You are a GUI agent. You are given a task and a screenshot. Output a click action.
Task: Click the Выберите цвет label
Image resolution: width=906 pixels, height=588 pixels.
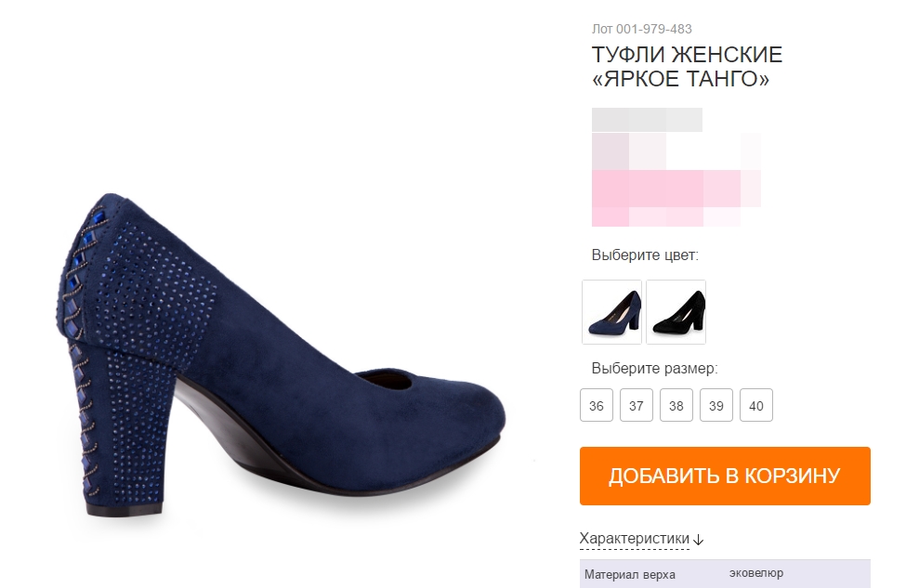tap(645, 255)
